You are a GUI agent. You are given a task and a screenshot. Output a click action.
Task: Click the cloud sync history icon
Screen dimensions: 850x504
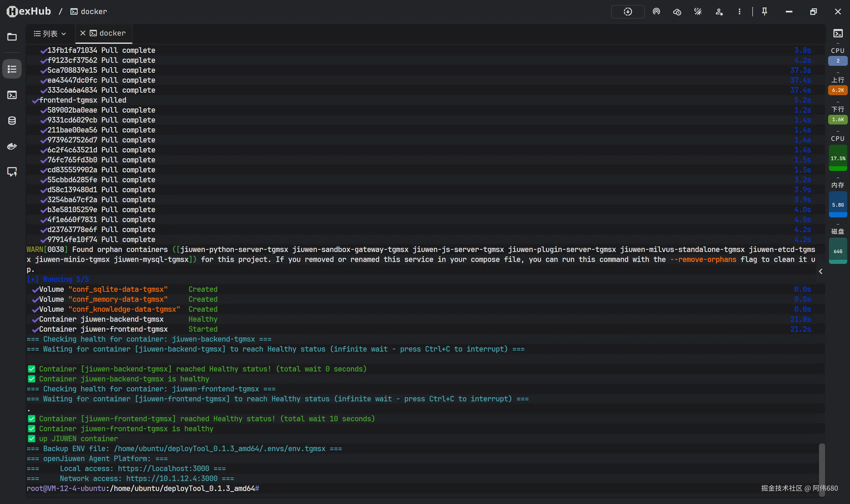tap(677, 12)
